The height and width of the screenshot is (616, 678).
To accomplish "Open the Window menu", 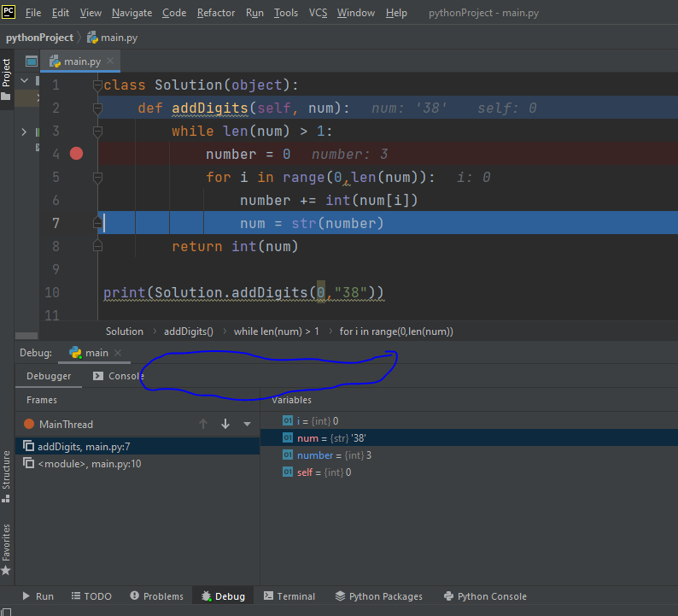I will coord(356,13).
